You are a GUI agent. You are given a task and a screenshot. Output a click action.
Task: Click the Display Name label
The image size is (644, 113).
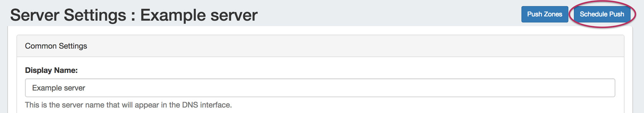point(51,70)
